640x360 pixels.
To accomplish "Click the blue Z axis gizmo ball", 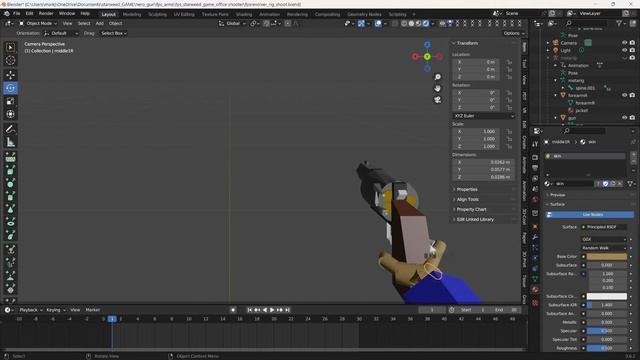I will click(427, 44).
